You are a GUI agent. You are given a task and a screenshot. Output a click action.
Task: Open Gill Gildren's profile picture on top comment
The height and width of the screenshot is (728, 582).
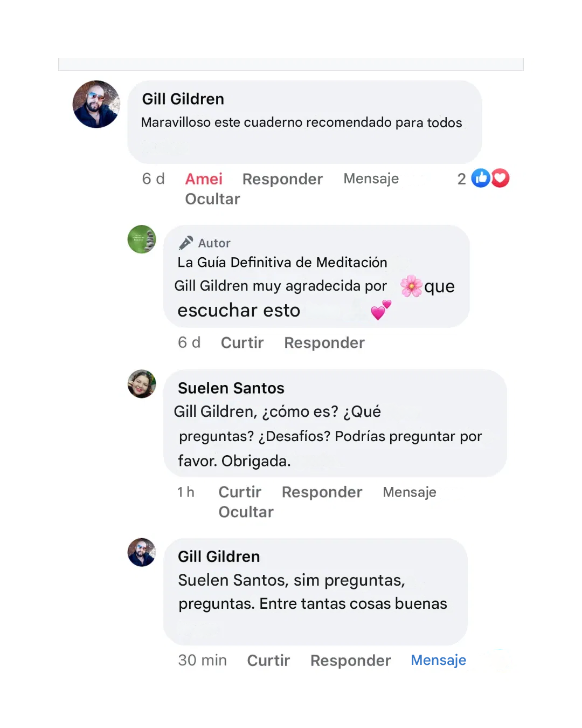tap(96, 104)
